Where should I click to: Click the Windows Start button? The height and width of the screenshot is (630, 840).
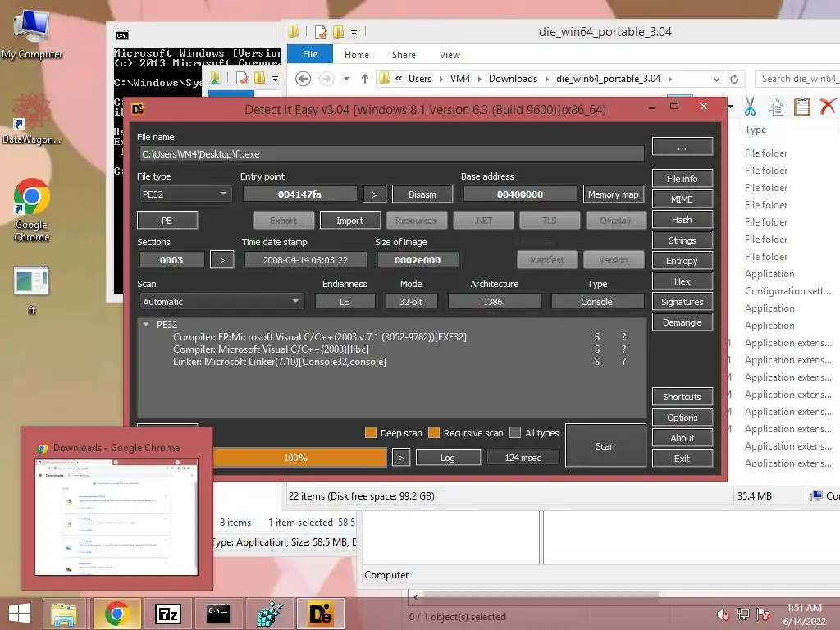click(20, 614)
